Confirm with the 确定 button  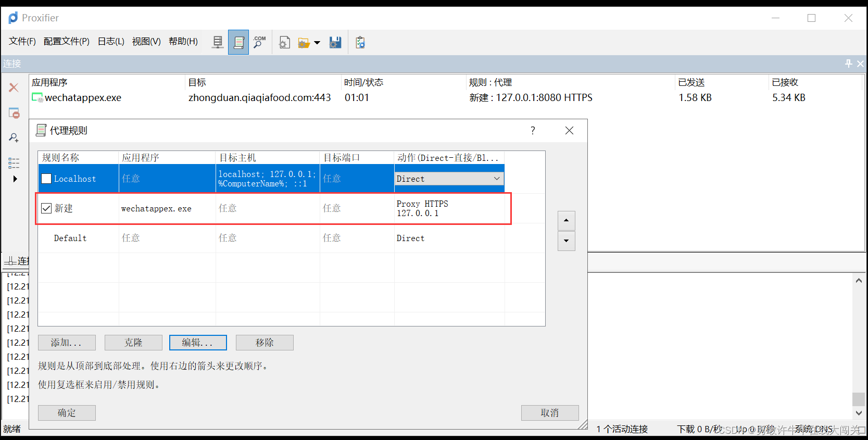67,413
